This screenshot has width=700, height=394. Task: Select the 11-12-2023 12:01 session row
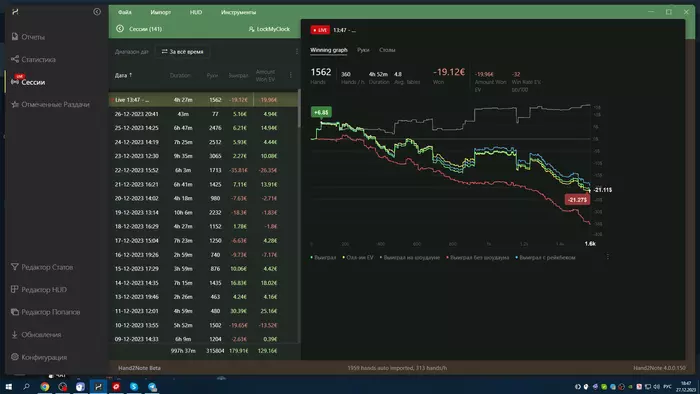[203, 311]
